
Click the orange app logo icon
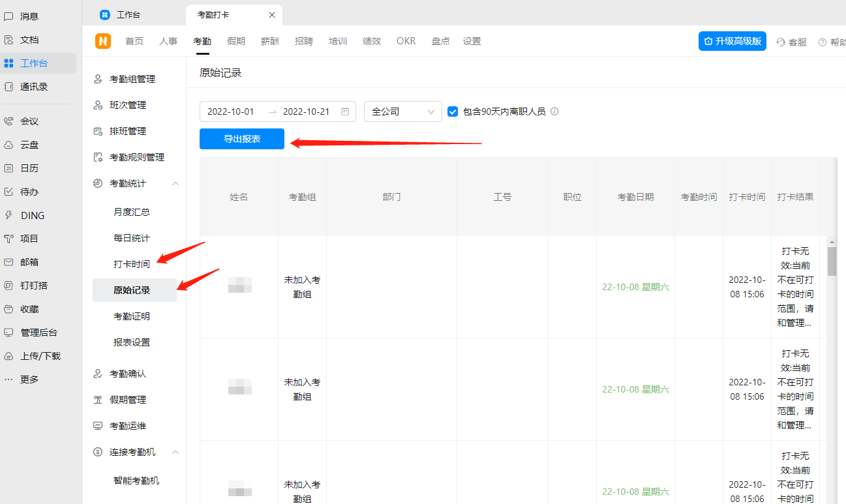pyautogui.click(x=103, y=41)
